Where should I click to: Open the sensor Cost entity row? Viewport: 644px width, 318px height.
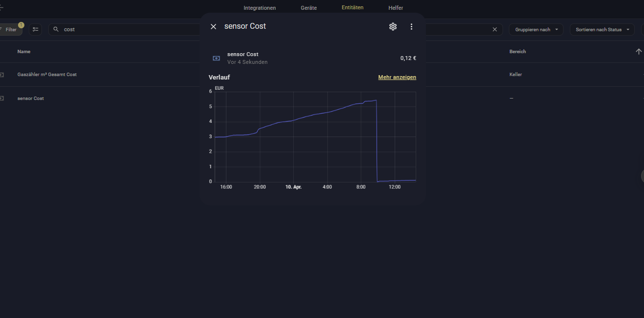click(322, 99)
